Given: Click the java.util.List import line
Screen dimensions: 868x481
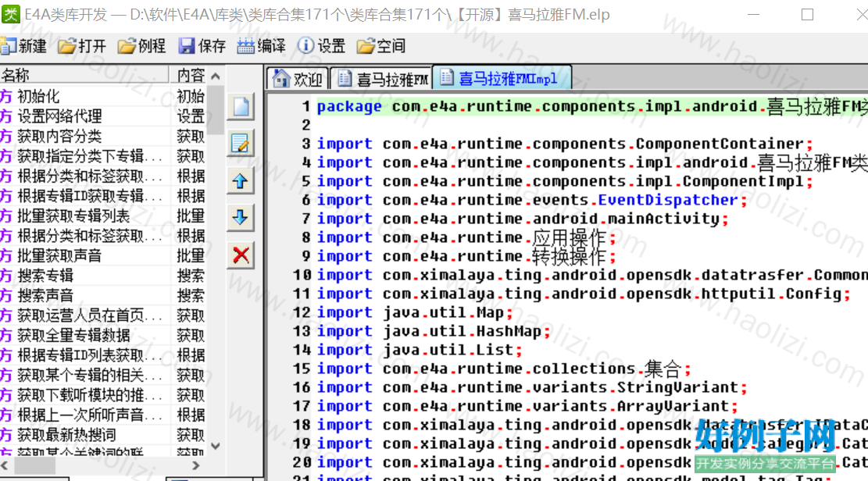Looking at the screenshot, I should tap(420, 351).
